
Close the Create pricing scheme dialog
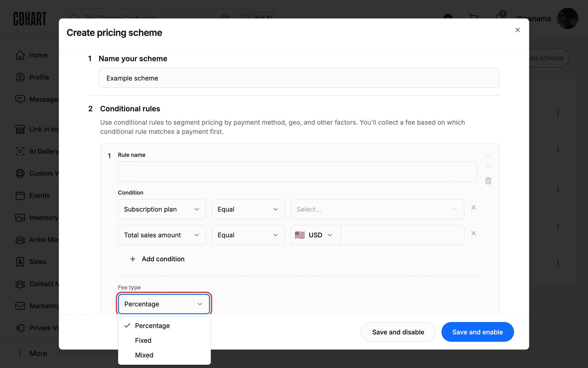[x=517, y=30]
